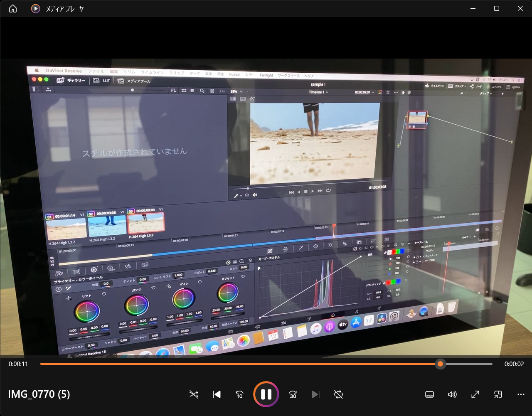Click the viewer stop button
This screenshot has height=416, width=532.
305,192
